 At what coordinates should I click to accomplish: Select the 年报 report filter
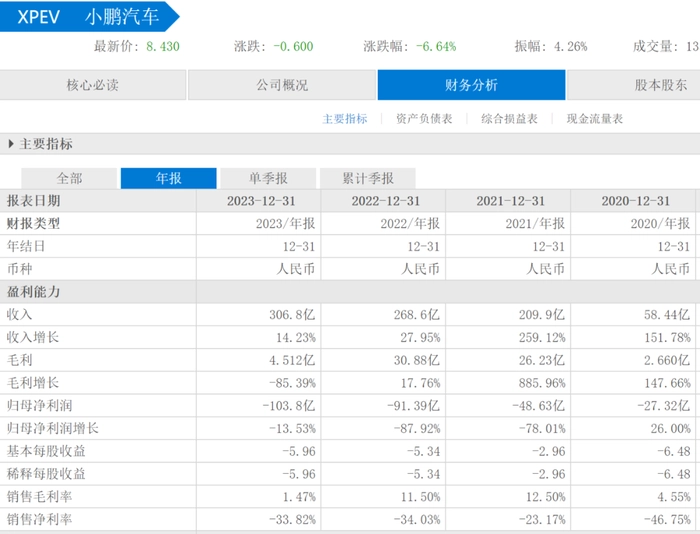pos(168,178)
